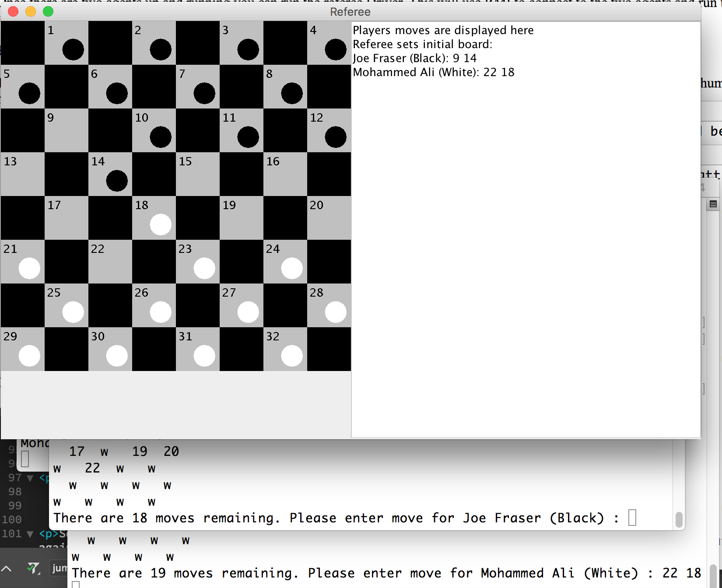Click empty board square 19
Image resolution: width=722 pixels, height=588 pixels.
[242, 218]
